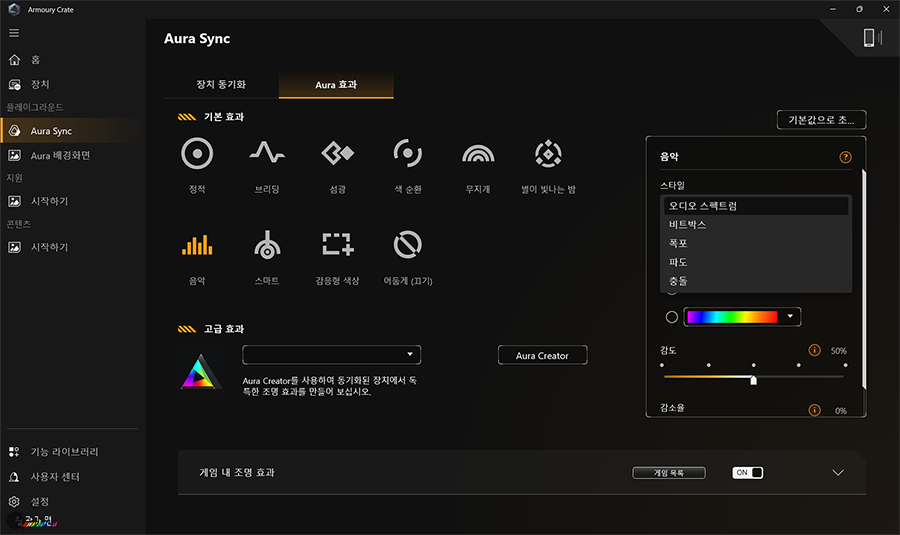Click the rainbow gradient color bar

[732, 317]
